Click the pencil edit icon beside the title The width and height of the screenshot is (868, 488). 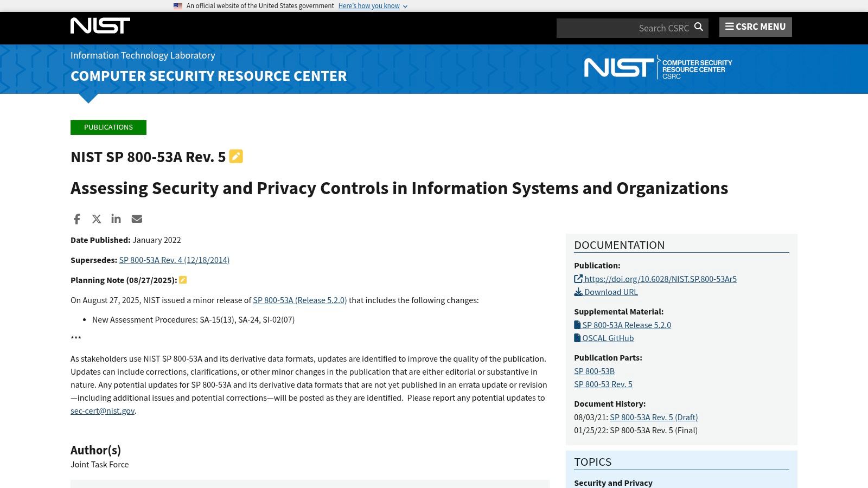pyautogui.click(x=235, y=156)
